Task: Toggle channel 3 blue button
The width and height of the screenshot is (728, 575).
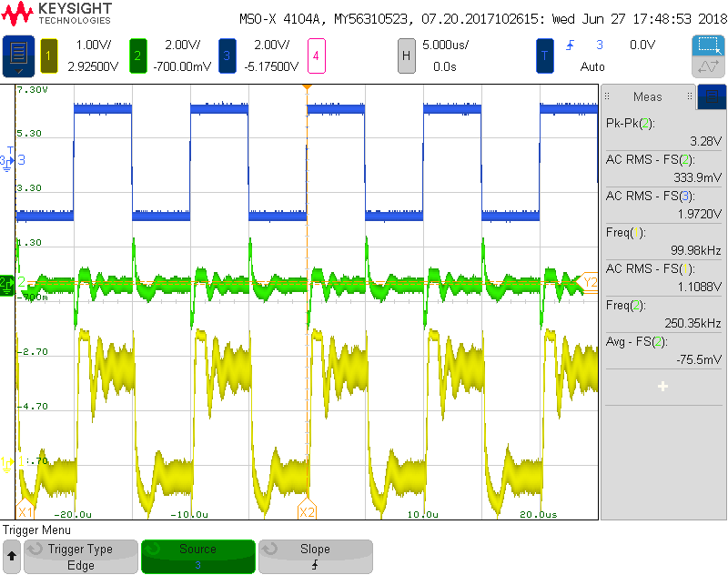Action: tap(227, 56)
